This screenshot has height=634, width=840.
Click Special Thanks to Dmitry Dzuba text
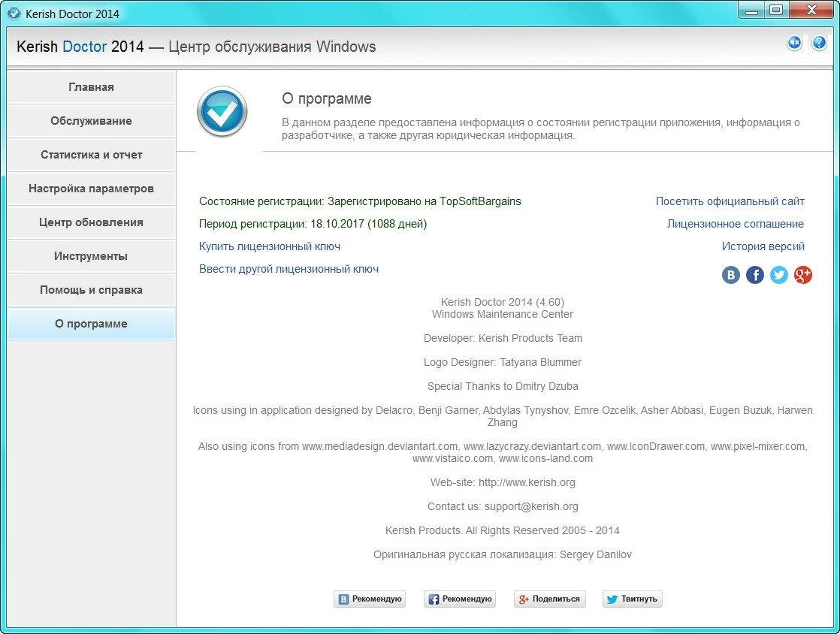(x=503, y=386)
